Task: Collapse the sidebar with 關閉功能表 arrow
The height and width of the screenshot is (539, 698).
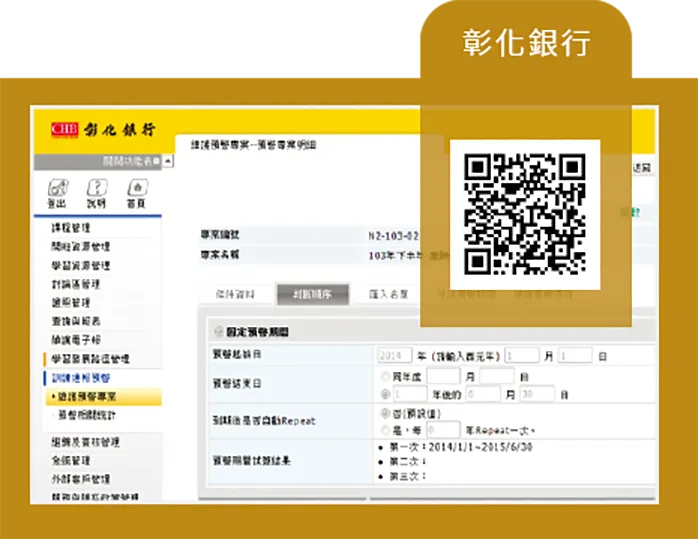Action: pos(155,161)
